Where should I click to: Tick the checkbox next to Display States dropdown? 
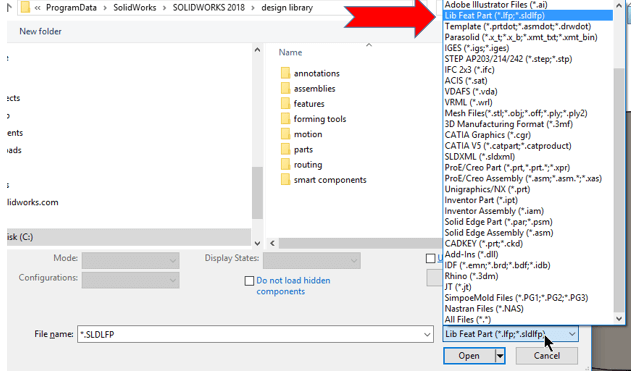pyautogui.click(x=431, y=258)
